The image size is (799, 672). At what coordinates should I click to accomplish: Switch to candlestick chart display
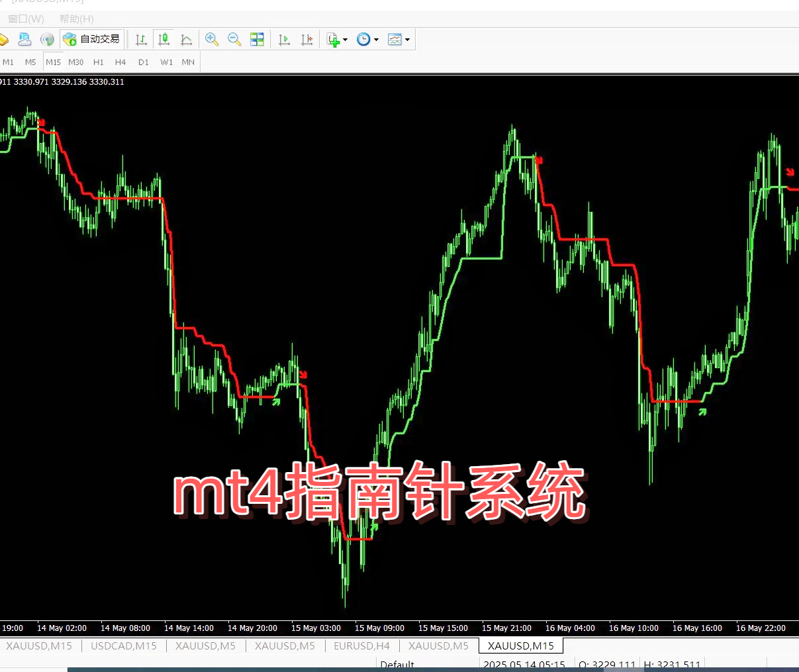(x=164, y=39)
